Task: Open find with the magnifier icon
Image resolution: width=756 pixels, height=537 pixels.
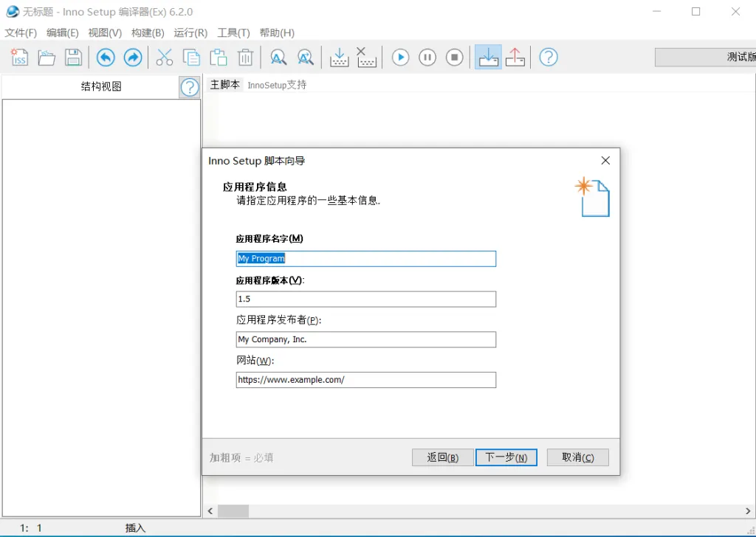Action: click(278, 58)
